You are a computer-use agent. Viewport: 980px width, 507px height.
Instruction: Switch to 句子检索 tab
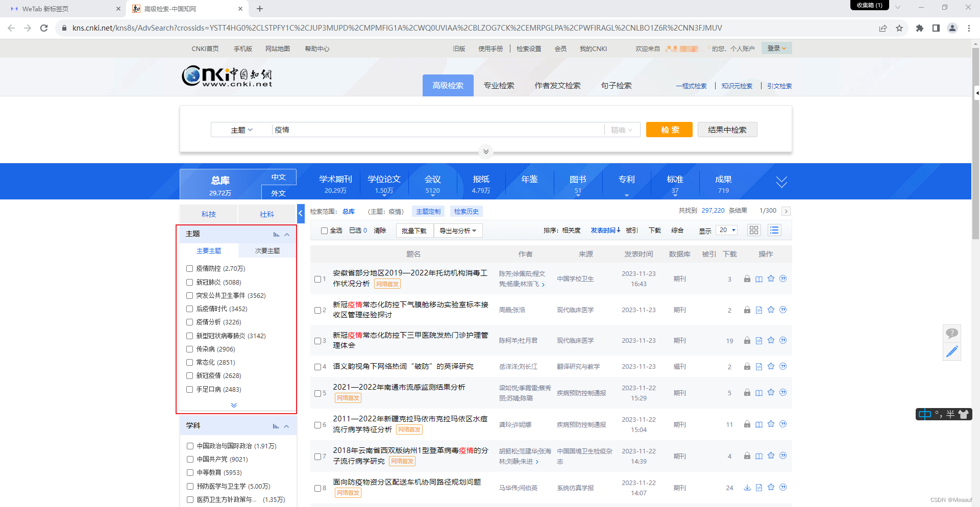[x=616, y=86]
